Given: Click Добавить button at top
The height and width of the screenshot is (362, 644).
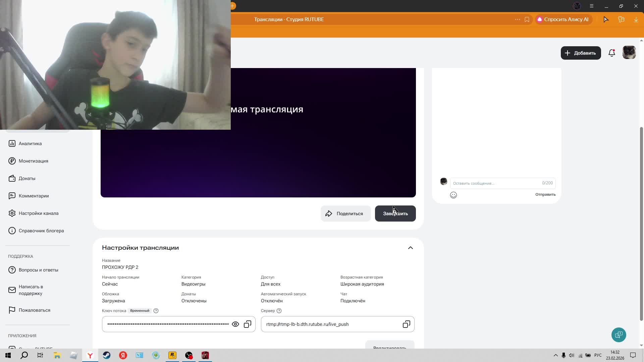Looking at the screenshot, I should [x=581, y=53].
